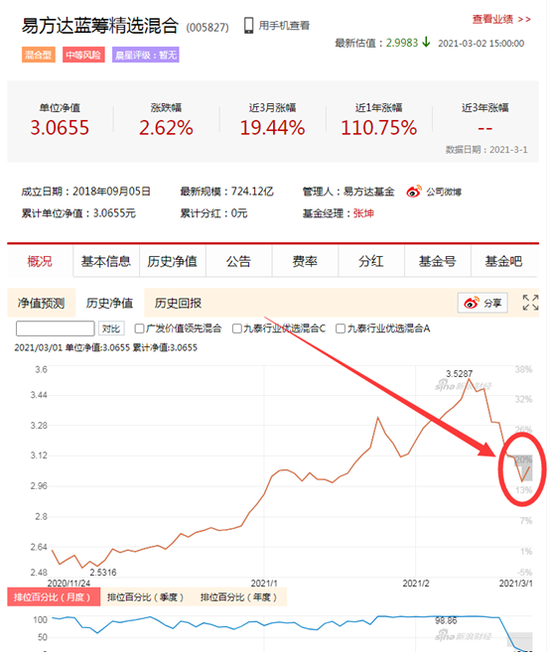The image size is (550, 652).
Task: Click the 管理人 易方达基金 text
Action: (x=348, y=191)
